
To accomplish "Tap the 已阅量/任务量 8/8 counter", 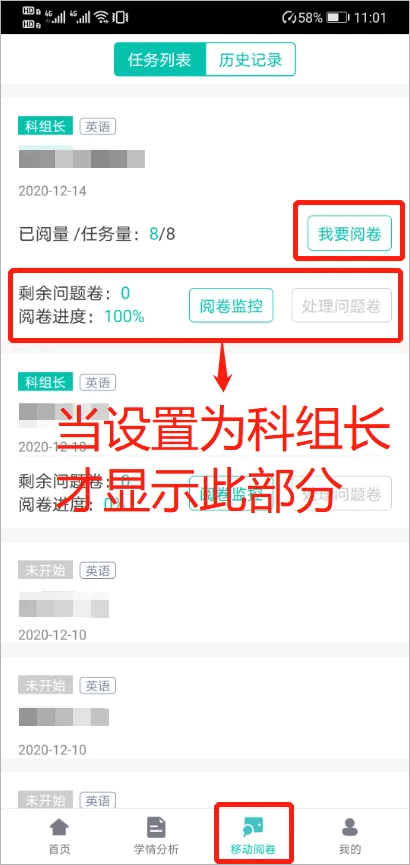I will click(162, 234).
